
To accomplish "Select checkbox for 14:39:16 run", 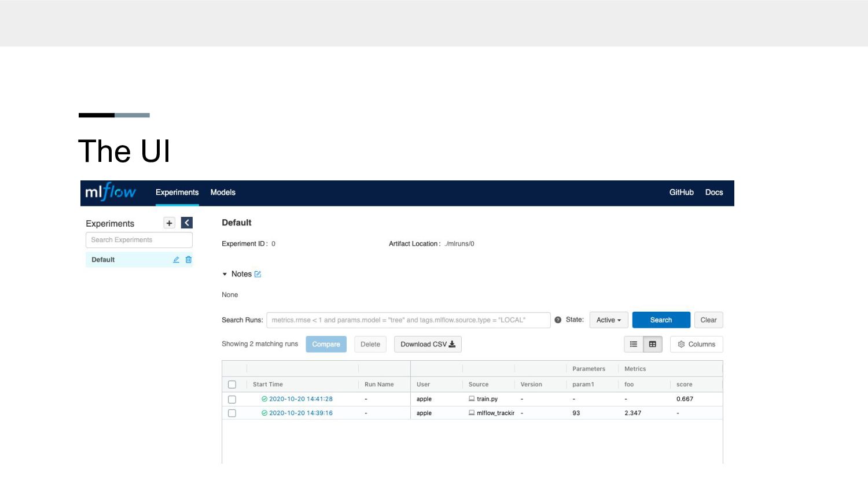I will tap(232, 413).
